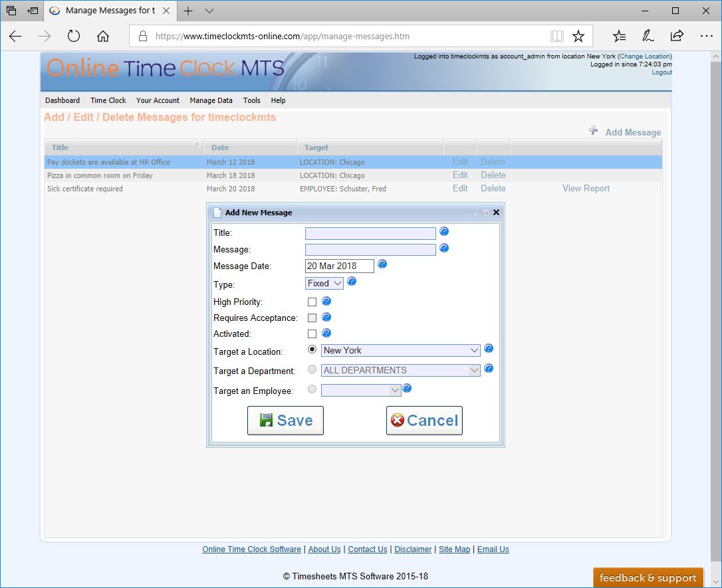This screenshot has width=722, height=588.
Task: Open the Contact Us footer link
Action: pos(368,549)
